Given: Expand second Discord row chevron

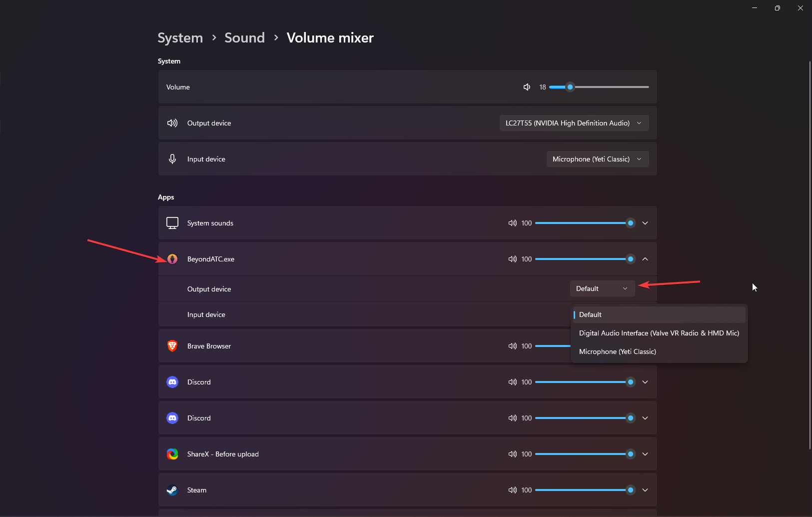Looking at the screenshot, I should tap(645, 418).
